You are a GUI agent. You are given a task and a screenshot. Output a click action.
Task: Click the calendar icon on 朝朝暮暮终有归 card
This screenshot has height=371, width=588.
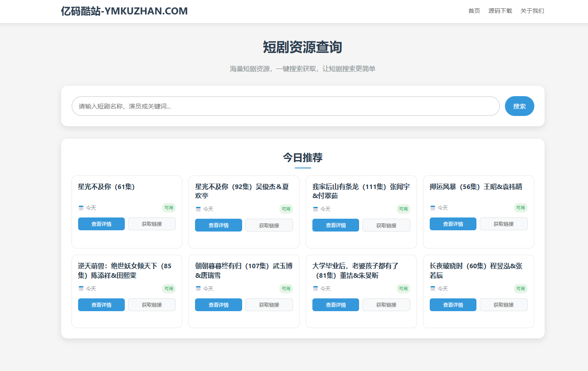tap(198, 288)
